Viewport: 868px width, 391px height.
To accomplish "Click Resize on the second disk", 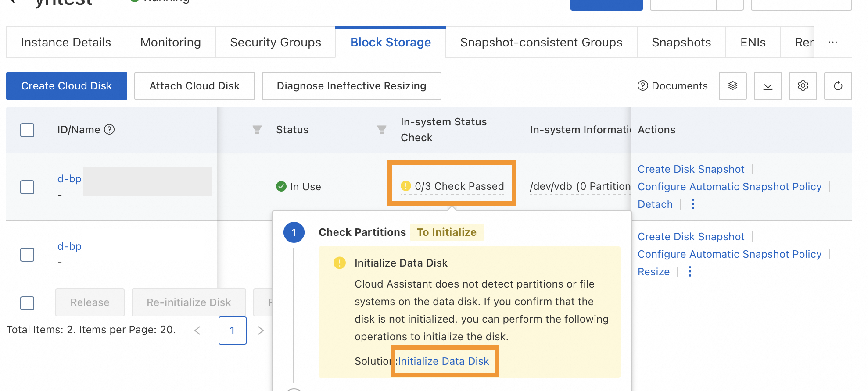I will [653, 272].
